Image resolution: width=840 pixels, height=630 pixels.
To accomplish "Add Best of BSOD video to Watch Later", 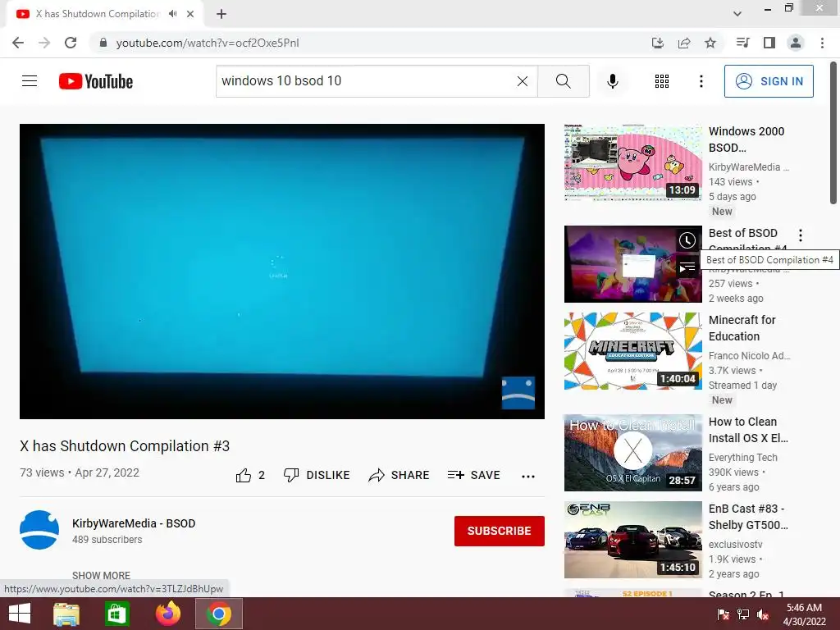I will click(687, 240).
